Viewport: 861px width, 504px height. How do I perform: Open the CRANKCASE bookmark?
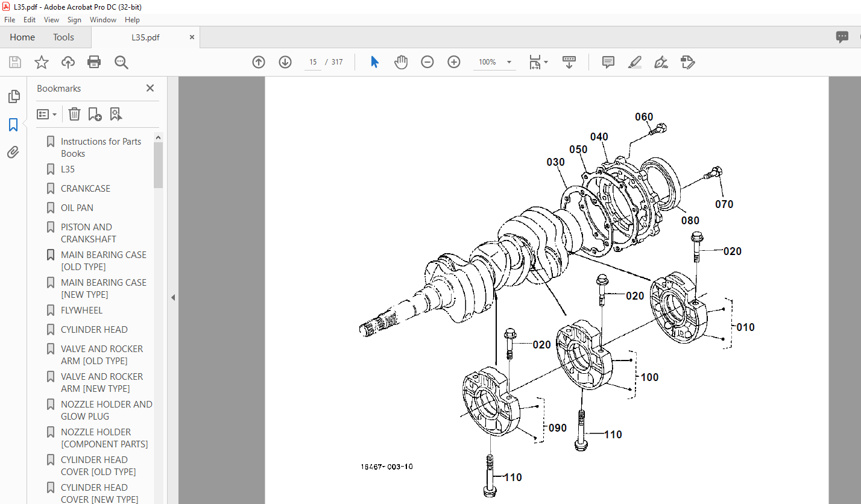point(86,189)
